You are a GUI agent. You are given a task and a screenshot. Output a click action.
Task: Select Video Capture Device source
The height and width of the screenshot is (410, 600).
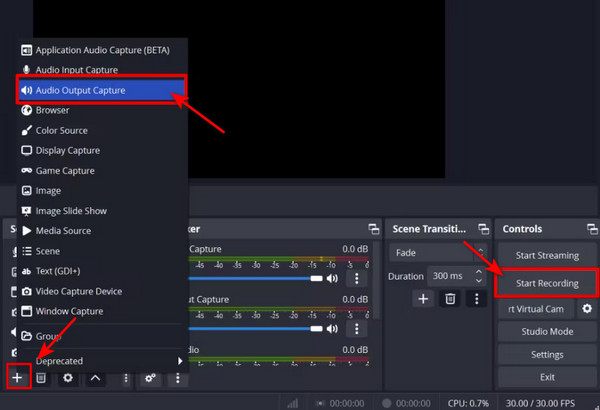pyautogui.click(x=103, y=291)
